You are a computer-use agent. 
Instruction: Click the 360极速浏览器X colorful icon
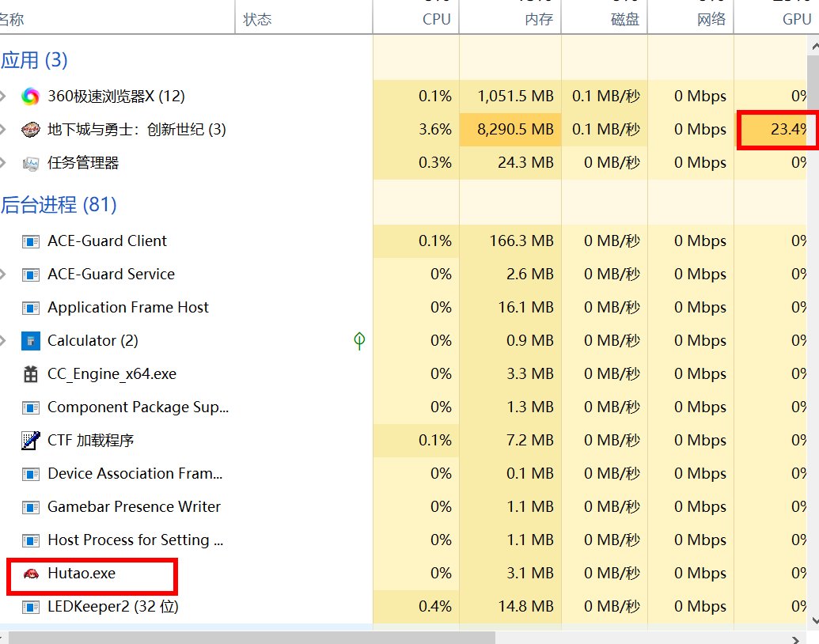click(30, 96)
